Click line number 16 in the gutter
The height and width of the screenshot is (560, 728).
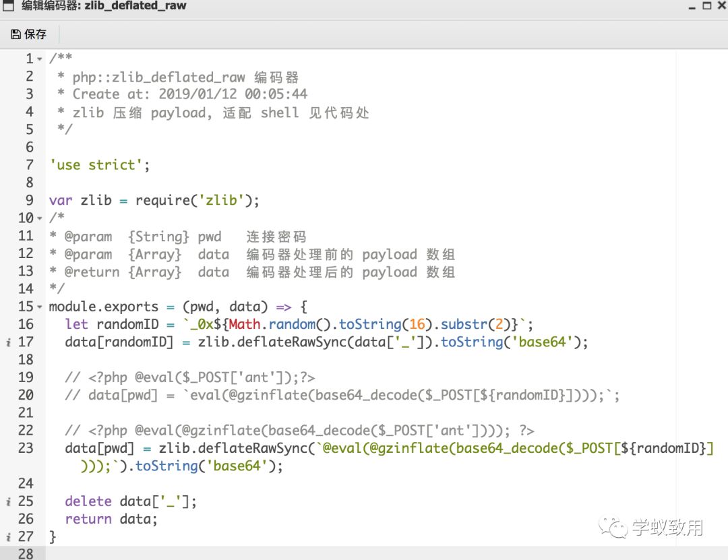pyautogui.click(x=26, y=324)
